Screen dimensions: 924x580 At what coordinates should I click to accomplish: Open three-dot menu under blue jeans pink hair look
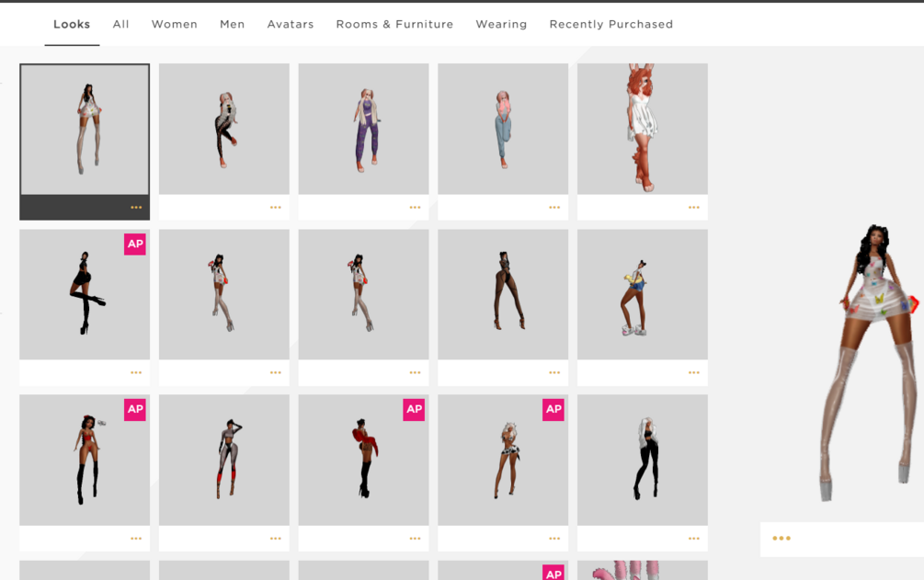tap(554, 208)
